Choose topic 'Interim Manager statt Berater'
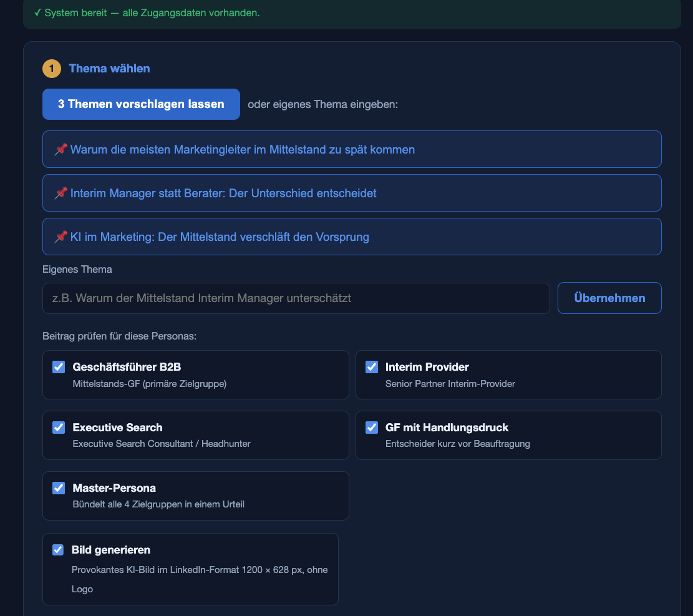This screenshot has height=616, width=693. 352,193
